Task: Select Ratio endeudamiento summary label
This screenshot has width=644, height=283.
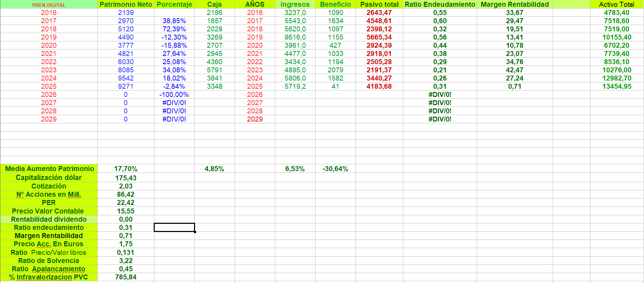Action: pyautogui.click(x=49, y=228)
